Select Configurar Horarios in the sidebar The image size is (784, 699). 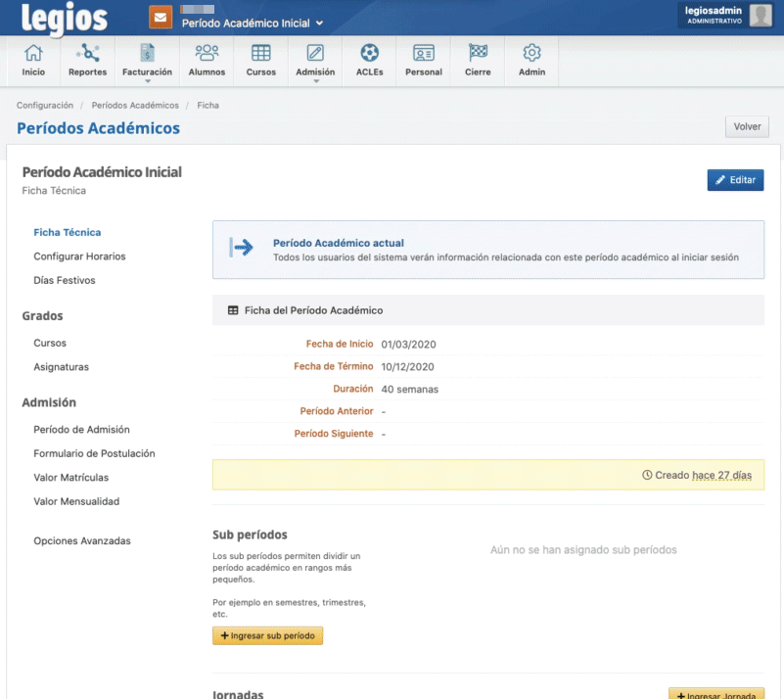click(79, 256)
